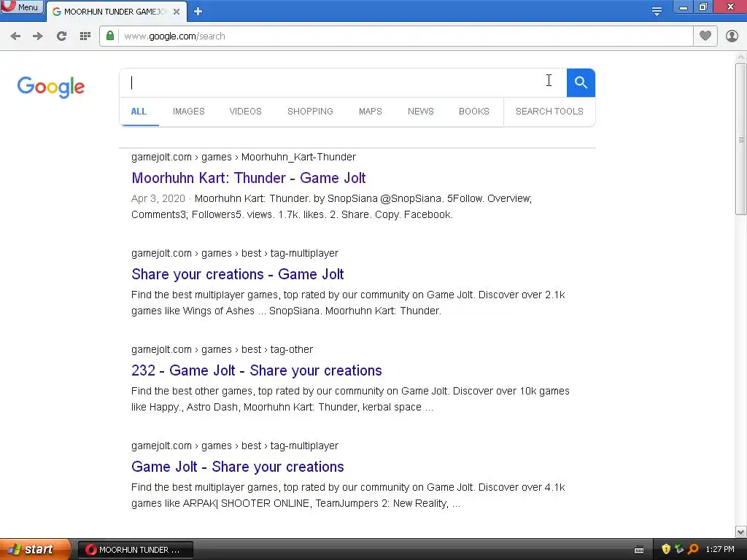
Task: Open SEARCH TOOLS options
Action: point(549,112)
